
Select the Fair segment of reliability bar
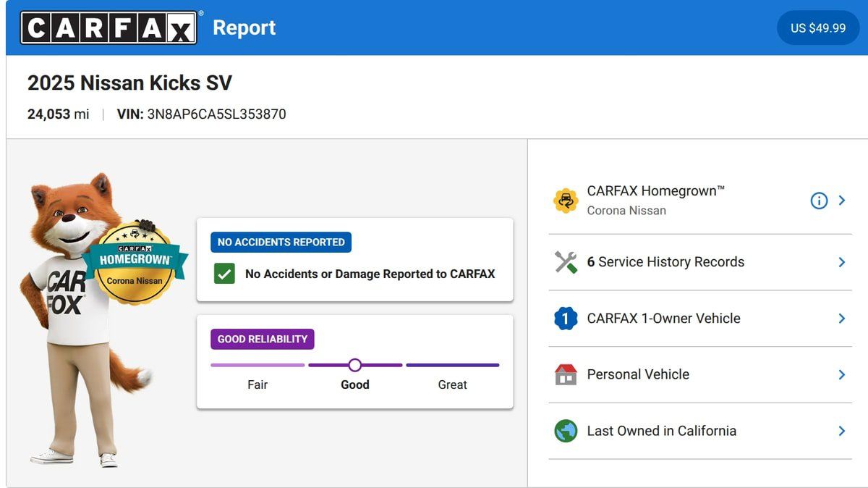point(258,365)
